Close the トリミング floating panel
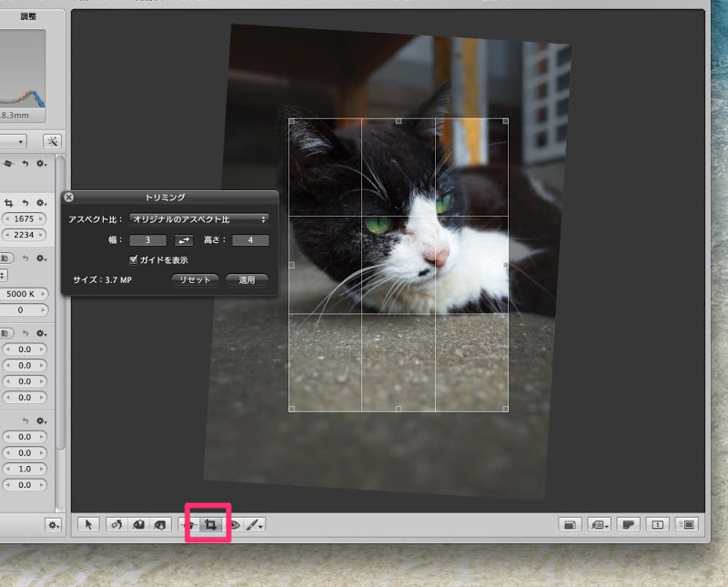Image resolution: width=728 pixels, height=587 pixels. tap(69, 197)
